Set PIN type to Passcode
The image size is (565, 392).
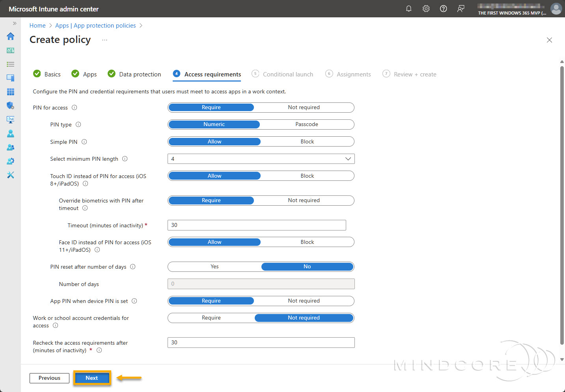coord(307,124)
